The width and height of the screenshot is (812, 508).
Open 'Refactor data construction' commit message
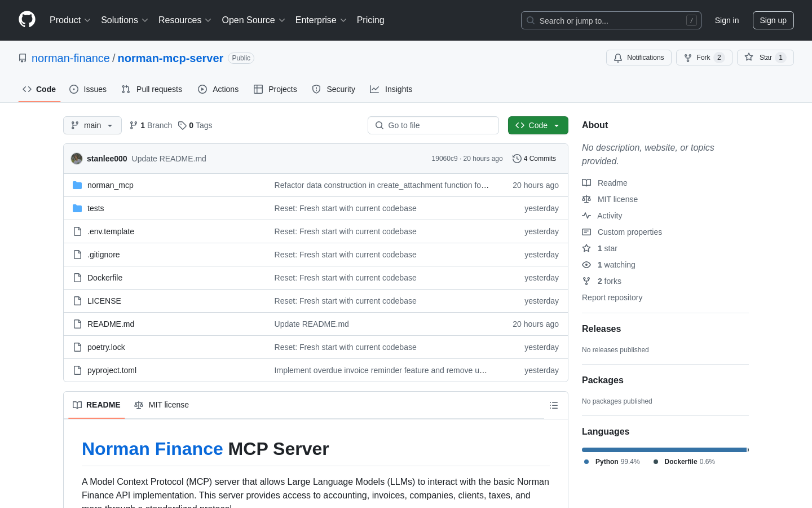pos(382,185)
